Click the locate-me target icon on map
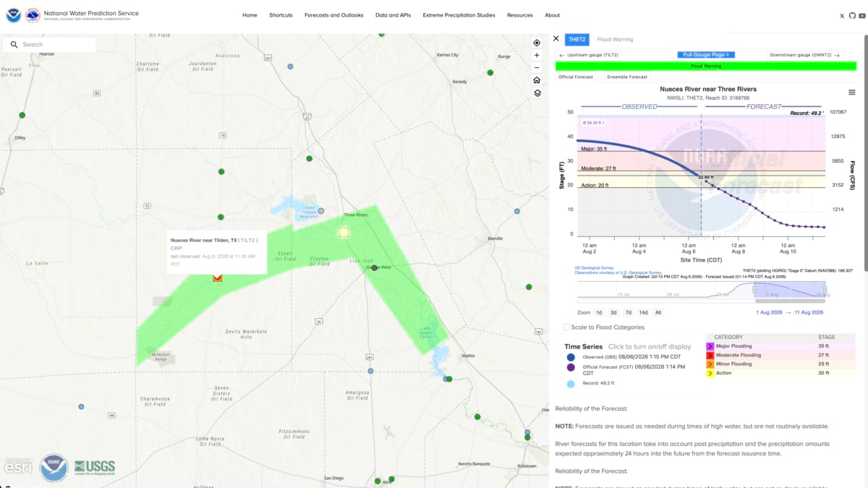The image size is (868, 488). (x=537, y=43)
